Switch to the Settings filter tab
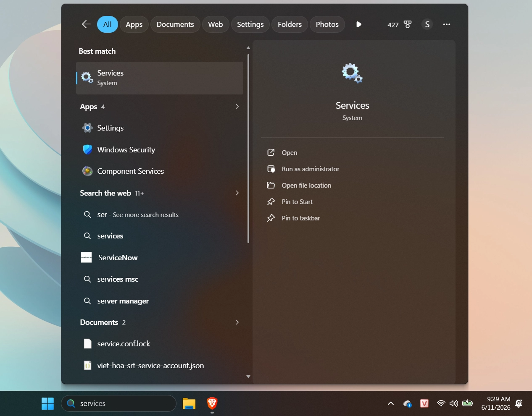This screenshot has height=416, width=532. [x=250, y=24]
